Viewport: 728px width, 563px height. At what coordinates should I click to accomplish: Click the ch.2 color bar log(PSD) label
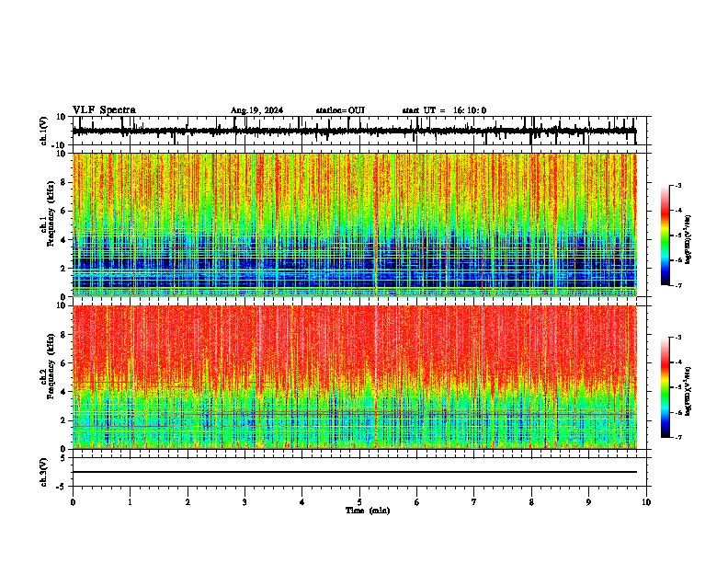click(x=688, y=392)
